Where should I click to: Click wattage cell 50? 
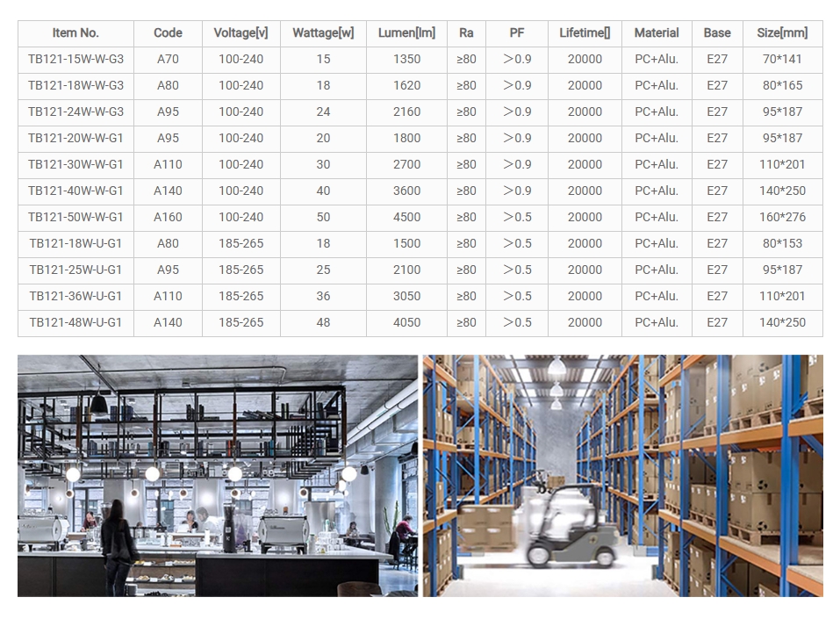pos(323,217)
